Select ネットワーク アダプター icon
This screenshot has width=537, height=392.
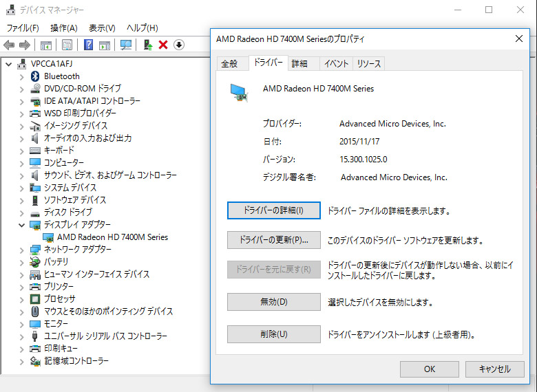35,250
